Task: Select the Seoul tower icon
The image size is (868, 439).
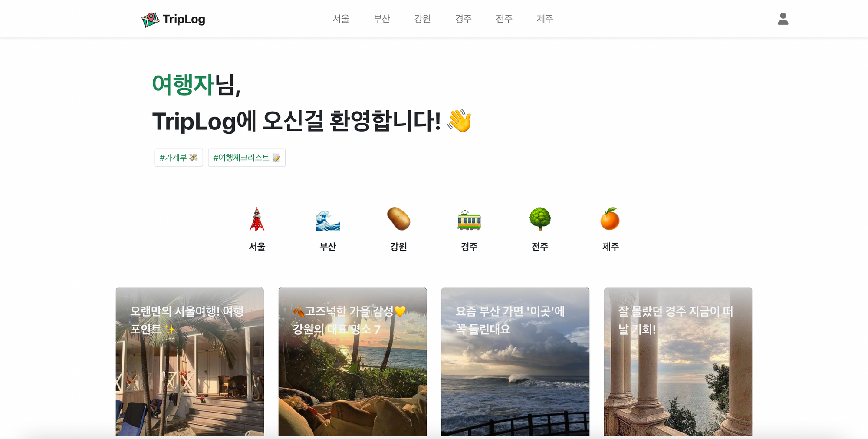Action: [257, 219]
